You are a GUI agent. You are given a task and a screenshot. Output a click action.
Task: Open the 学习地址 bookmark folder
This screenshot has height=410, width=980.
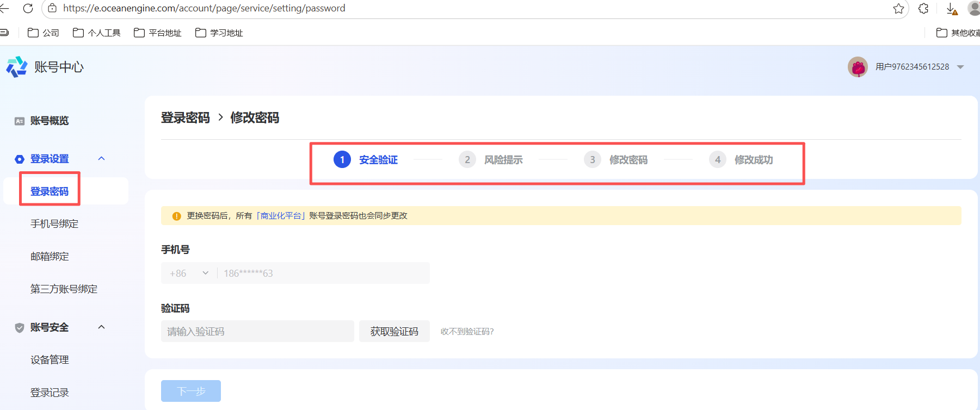click(219, 33)
